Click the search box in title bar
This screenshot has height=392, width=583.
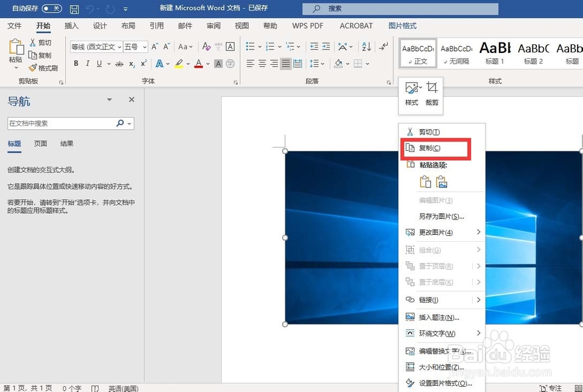pos(400,9)
